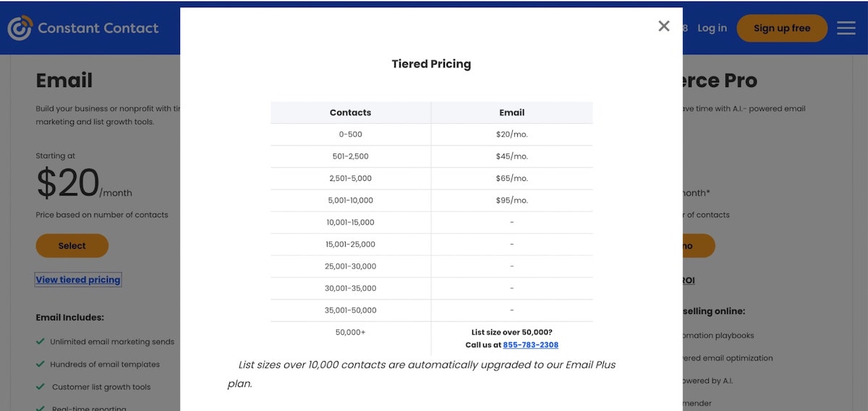Open the hamburger navigation menu
Image resolution: width=868 pixels, height=411 pixels.
tap(846, 28)
